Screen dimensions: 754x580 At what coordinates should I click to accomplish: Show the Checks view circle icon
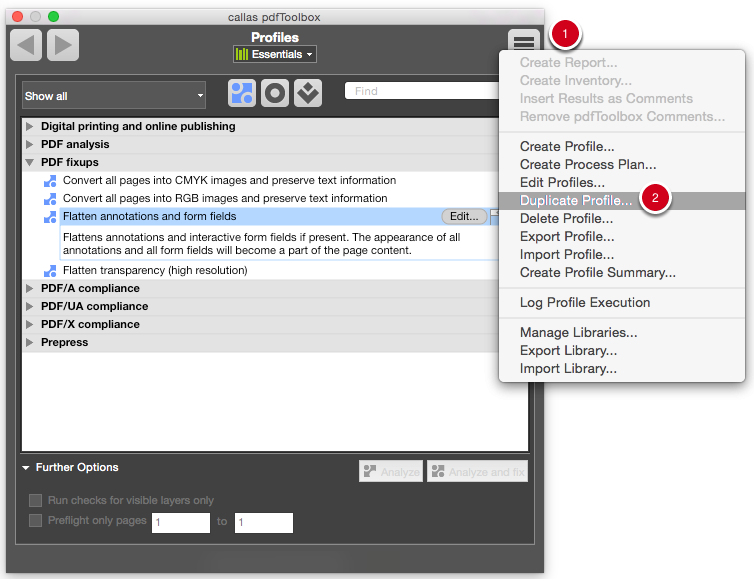[275, 93]
